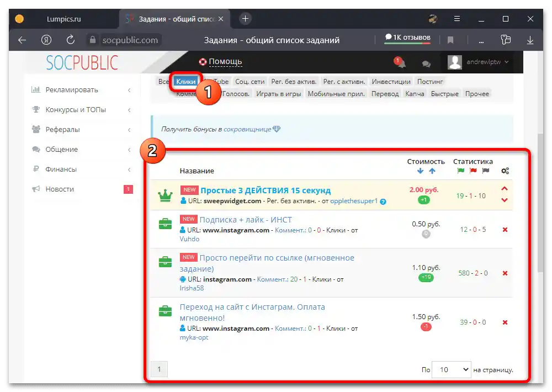
Task: Select the Клики category filter
Action: (x=185, y=82)
